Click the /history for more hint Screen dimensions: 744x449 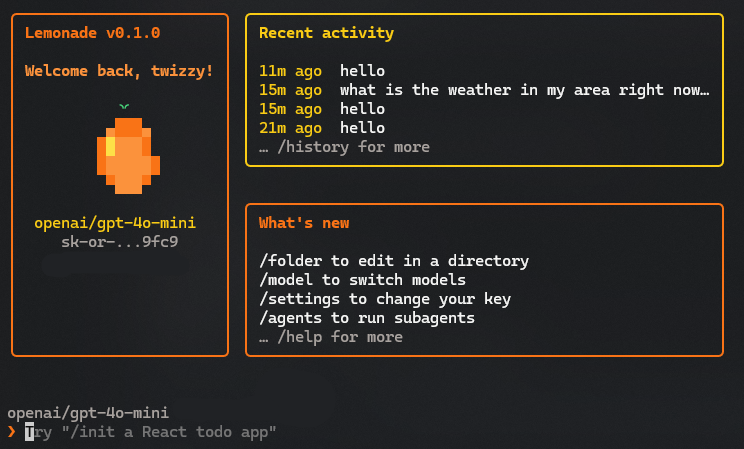point(344,147)
